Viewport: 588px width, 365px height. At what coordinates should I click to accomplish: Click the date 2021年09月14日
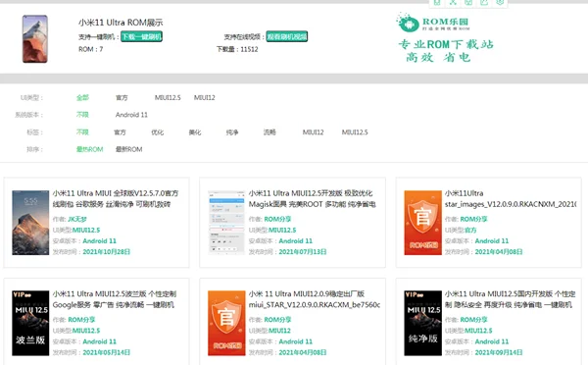[x=499, y=352]
